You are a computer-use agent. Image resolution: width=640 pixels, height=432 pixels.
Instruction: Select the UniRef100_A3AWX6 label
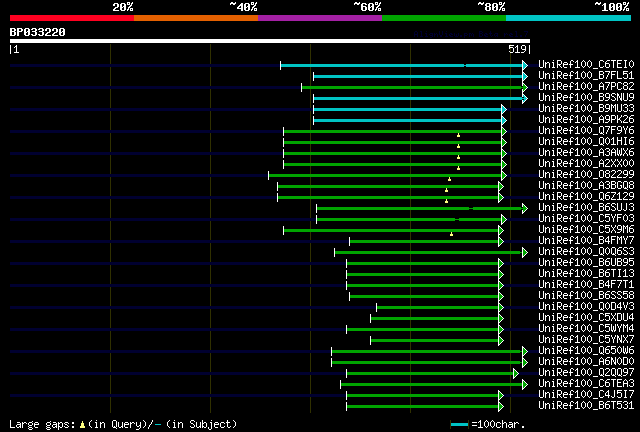tap(586, 152)
